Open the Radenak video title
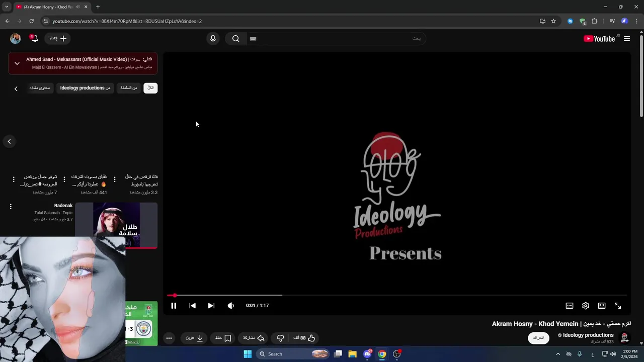Viewport: 644px width, 362px height. click(x=63, y=206)
